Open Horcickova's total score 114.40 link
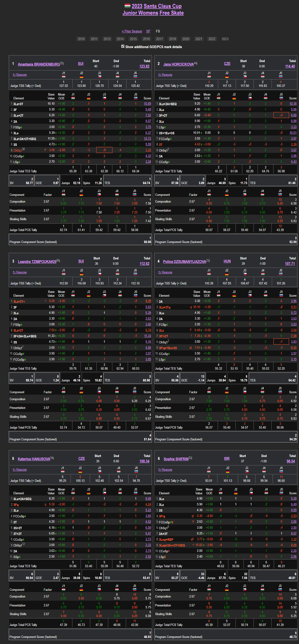 (290, 66)
